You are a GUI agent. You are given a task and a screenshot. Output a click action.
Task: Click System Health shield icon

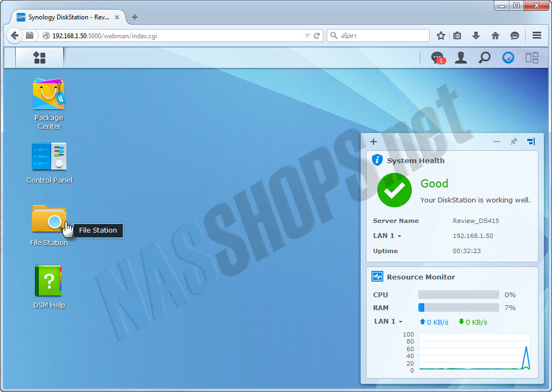click(377, 160)
